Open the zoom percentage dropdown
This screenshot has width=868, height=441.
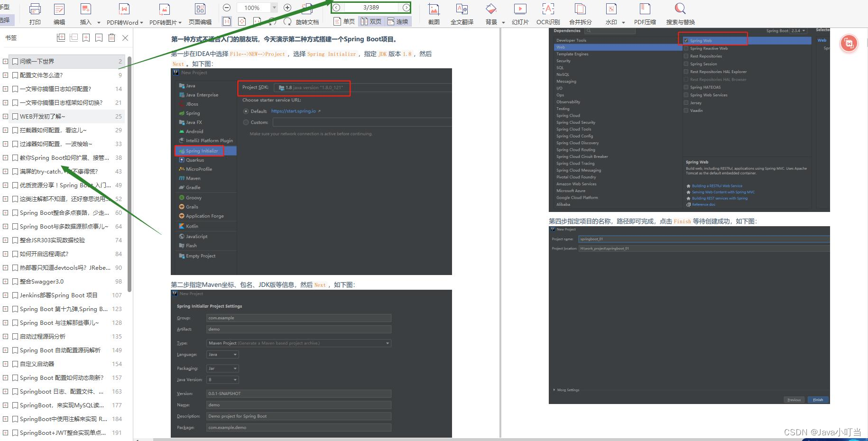[274, 8]
